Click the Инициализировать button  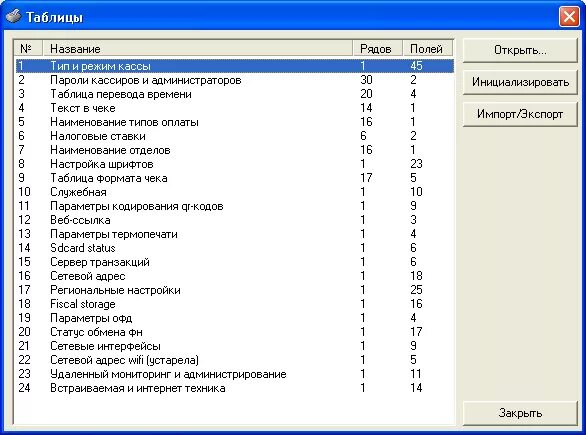click(x=520, y=82)
